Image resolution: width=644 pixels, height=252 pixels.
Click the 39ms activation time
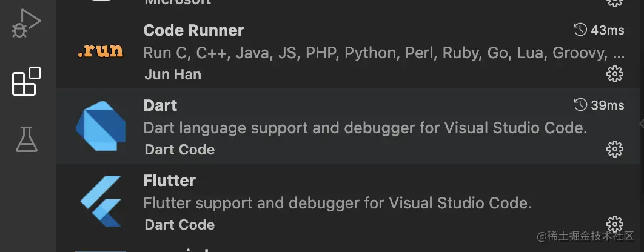608,105
